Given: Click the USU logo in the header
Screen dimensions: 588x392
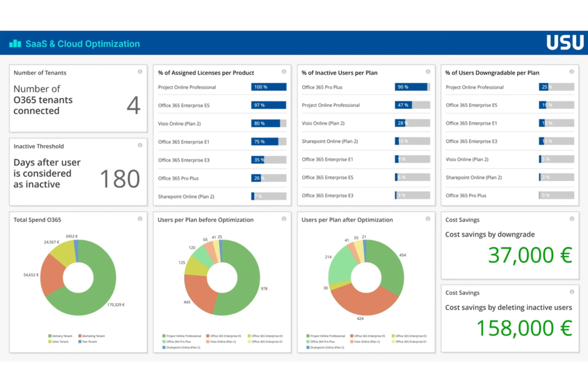Looking at the screenshot, I should pos(565,42).
